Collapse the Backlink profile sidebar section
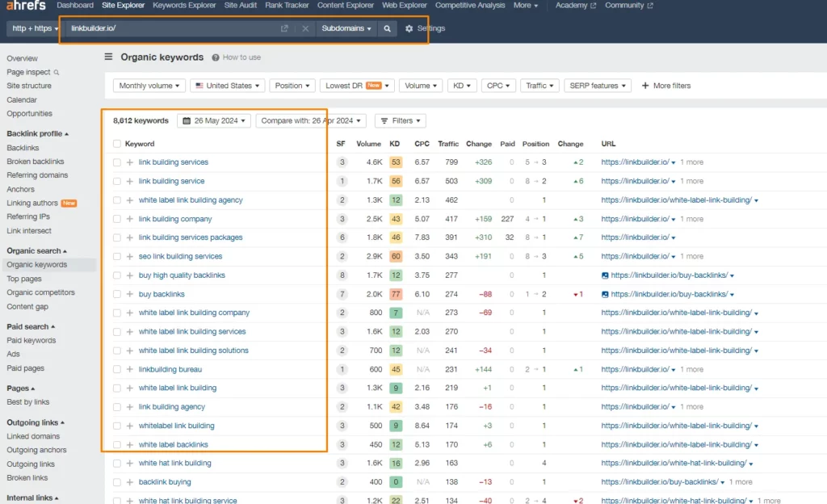Viewport: 827px width, 504px height. [37, 134]
